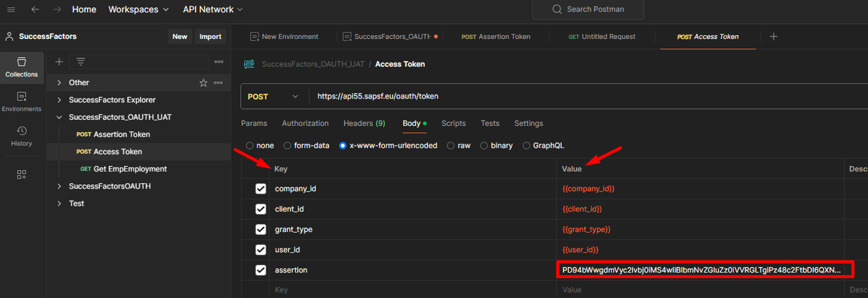Toggle the grant_type row checkbox
This screenshot has width=868, height=298.
[261, 230]
